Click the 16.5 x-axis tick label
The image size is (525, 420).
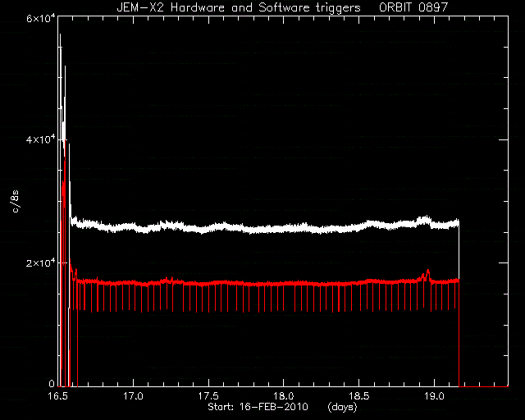pyautogui.click(x=58, y=396)
